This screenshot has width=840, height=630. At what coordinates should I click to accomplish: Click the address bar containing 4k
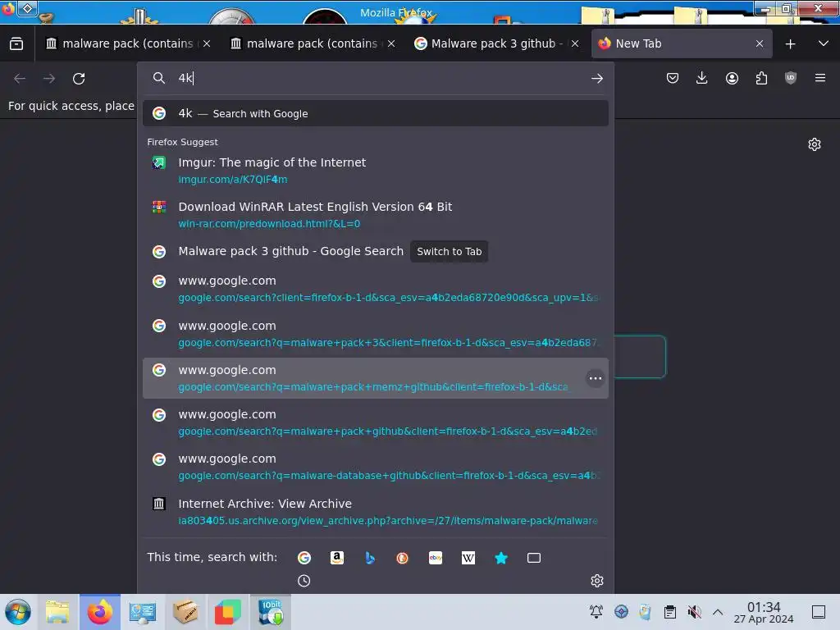[x=375, y=78]
